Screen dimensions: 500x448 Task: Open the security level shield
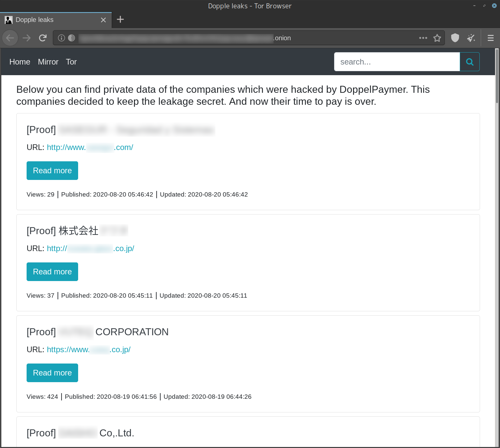(455, 38)
